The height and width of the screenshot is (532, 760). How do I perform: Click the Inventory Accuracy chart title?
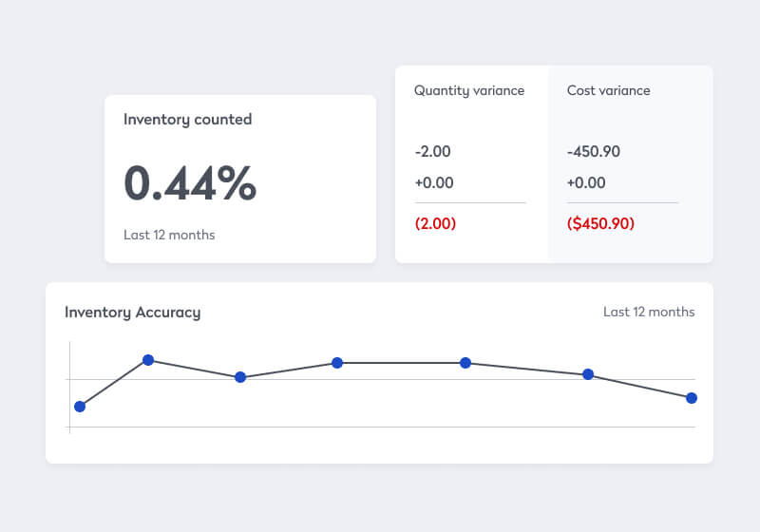coord(132,313)
